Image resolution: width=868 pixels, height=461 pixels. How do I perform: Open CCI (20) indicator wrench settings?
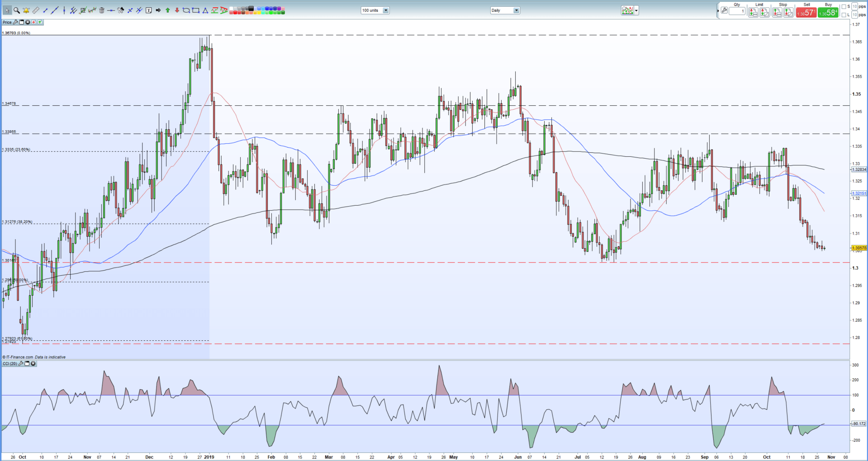[21, 363]
